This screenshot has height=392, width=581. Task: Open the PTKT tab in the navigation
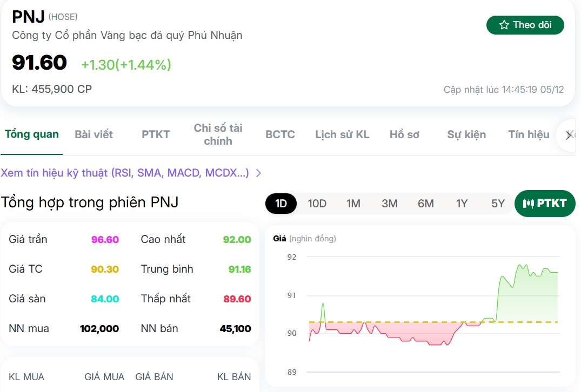[x=156, y=134]
